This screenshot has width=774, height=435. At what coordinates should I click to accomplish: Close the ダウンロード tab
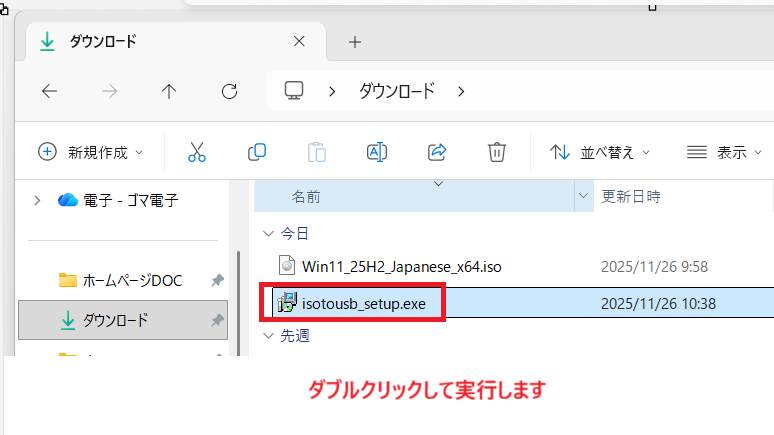coord(299,42)
